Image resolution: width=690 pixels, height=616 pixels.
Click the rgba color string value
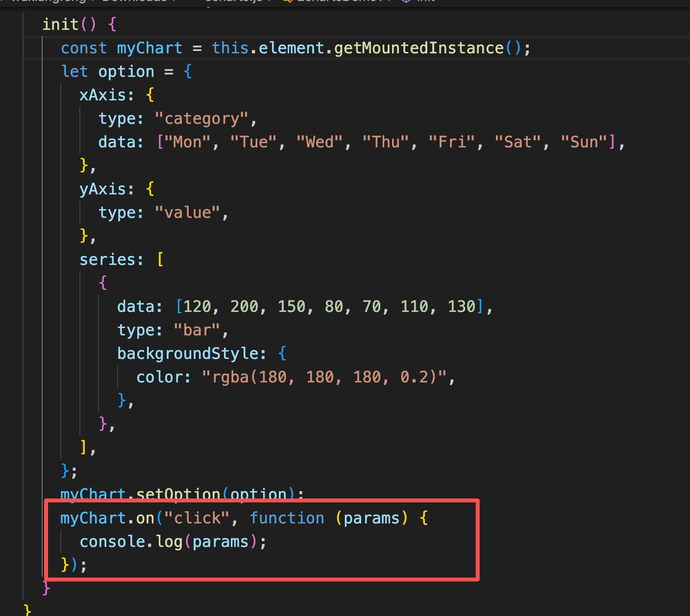pos(324,377)
